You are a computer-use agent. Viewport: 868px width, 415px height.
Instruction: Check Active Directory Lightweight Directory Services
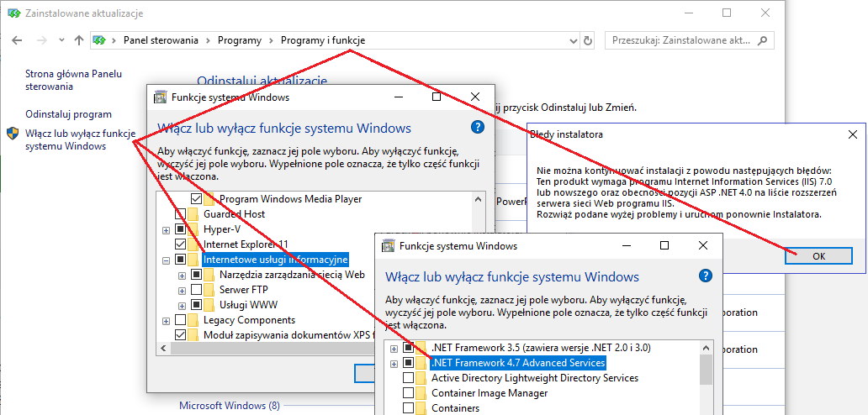tap(408, 378)
